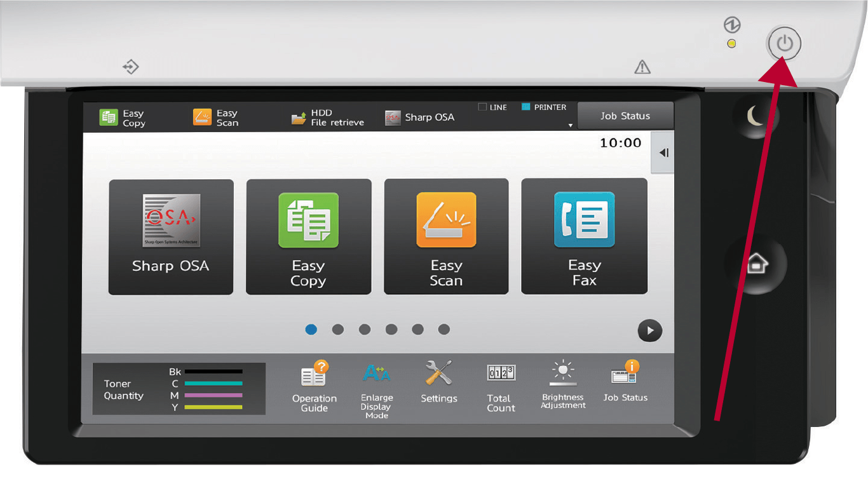Image resolution: width=868 pixels, height=488 pixels.
Task: Select Sharp OSA shortcut in top bar
Action: click(420, 118)
